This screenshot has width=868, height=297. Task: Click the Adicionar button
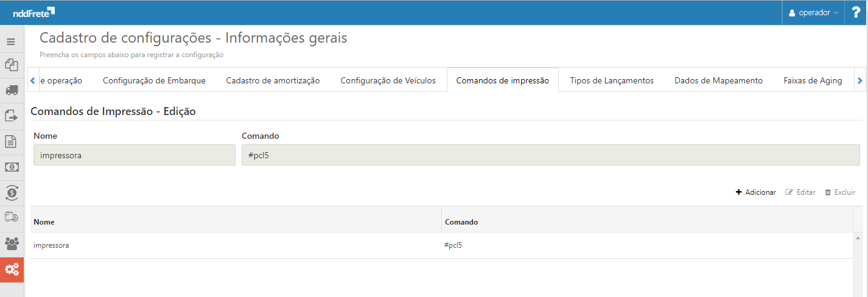756,192
